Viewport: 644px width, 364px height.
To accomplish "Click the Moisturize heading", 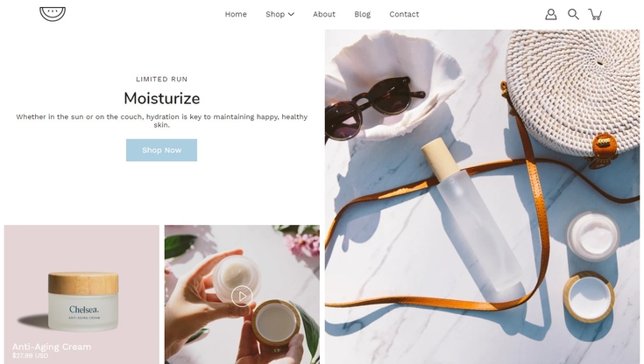I will (162, 99).
